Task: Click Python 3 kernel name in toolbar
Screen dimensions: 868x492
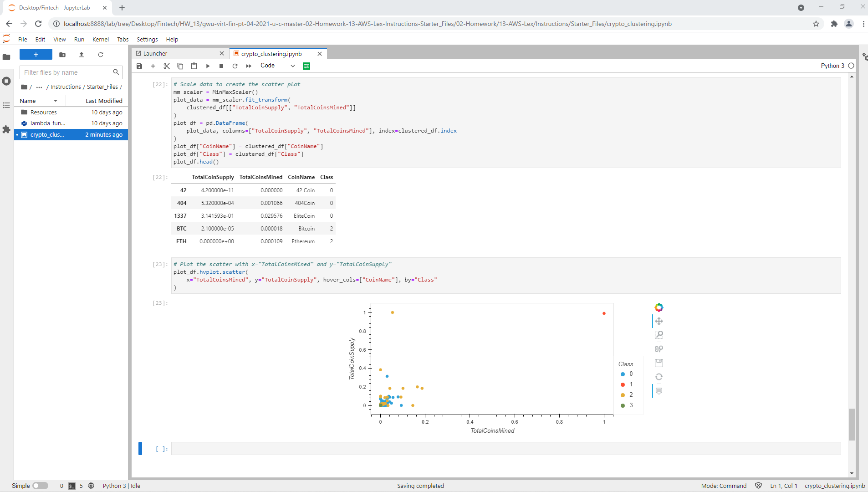Action: 832,66
